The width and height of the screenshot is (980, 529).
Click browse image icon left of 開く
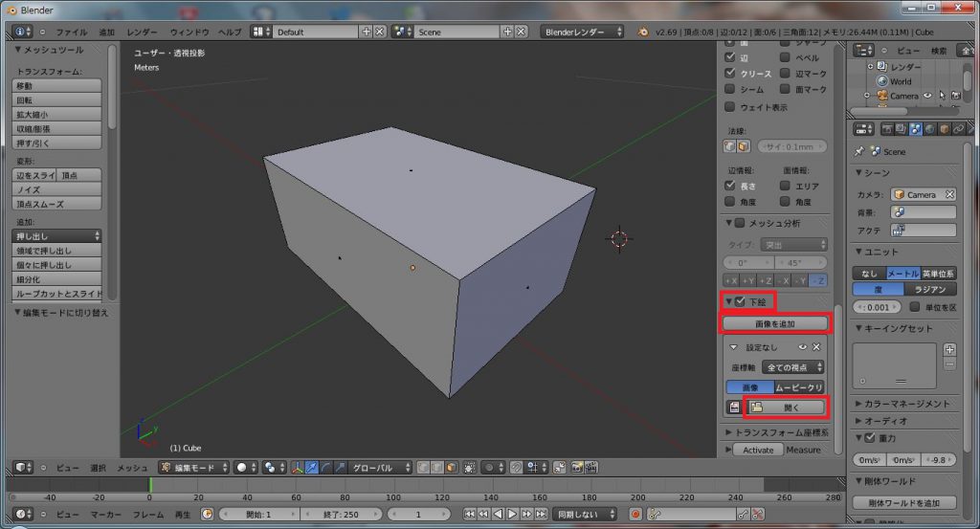pyautogui.click(x=734, y=408)
